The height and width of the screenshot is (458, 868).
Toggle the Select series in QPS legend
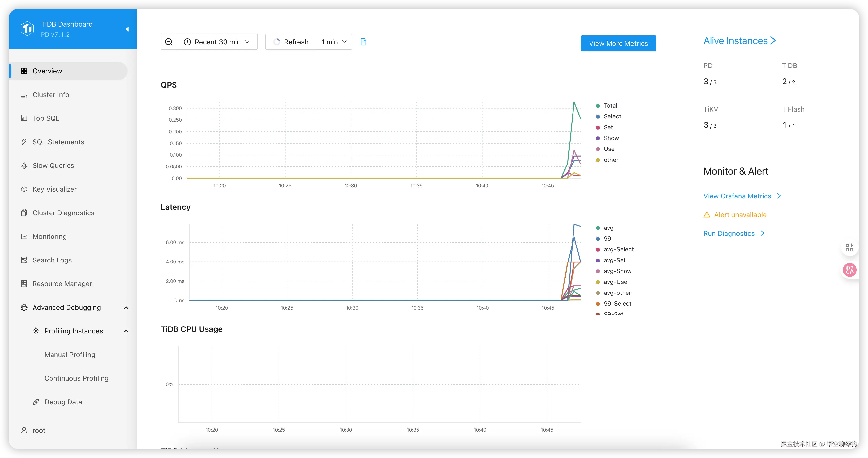pyautogui.click(x=612, y=116)
